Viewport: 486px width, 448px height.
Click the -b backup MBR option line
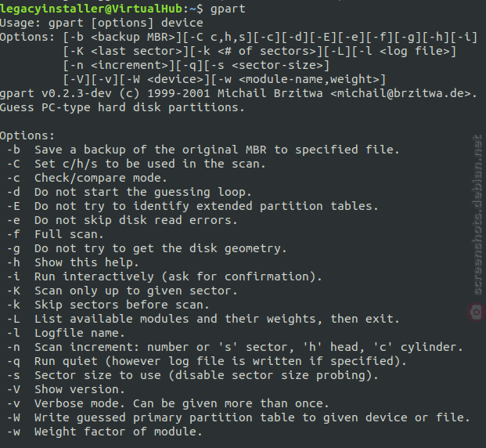[x=203, y=150]
